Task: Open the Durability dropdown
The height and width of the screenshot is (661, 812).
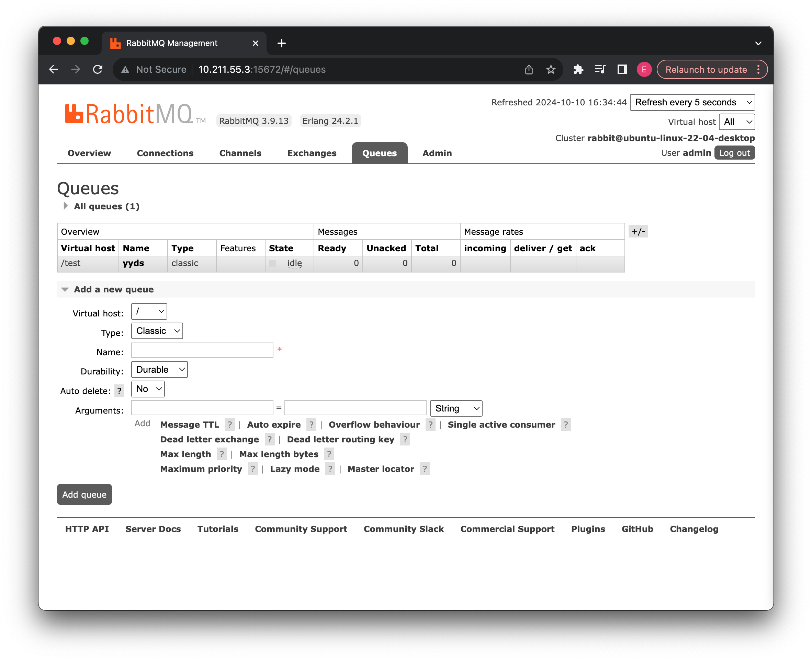Action: point(159,369)
